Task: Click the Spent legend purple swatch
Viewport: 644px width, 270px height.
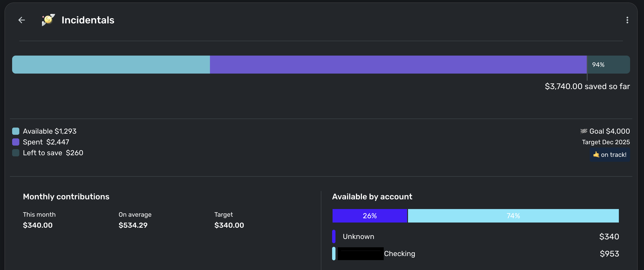Action: 16,142
